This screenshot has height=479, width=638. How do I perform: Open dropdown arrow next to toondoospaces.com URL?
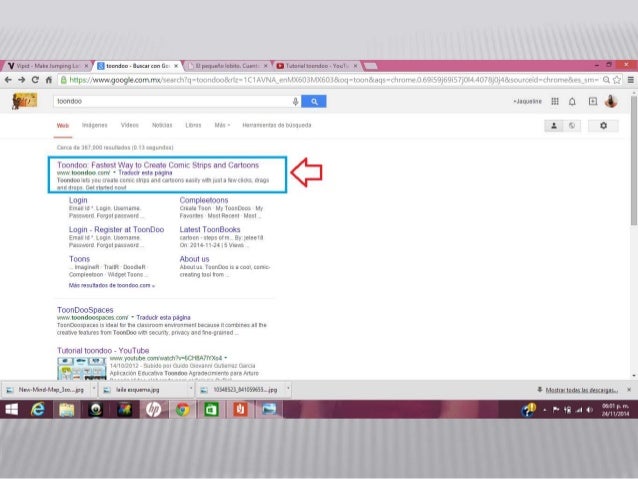pos(133,317)
